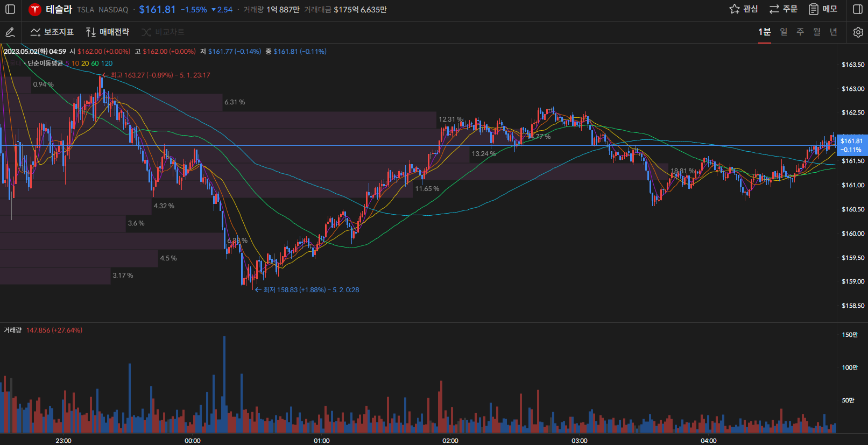Click the 최고 163.27 high marker
Viewport: 868px width, 445px height.
coord(156,75)
